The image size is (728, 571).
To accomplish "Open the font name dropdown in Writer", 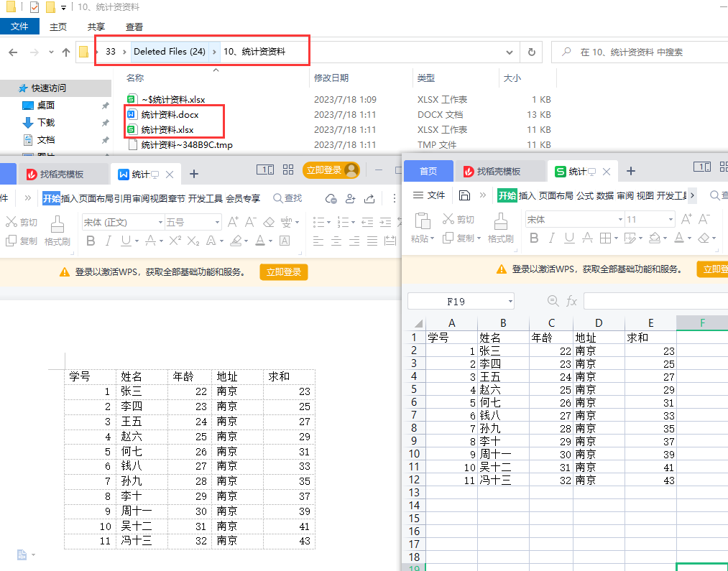I will (x=161, y=222).
